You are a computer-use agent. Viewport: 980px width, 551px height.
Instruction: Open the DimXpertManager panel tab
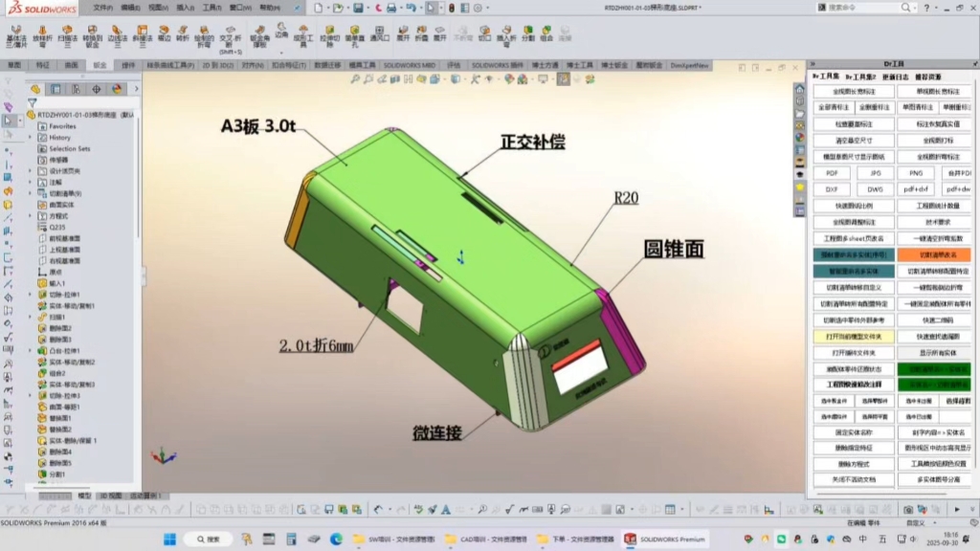click(97, 89)
